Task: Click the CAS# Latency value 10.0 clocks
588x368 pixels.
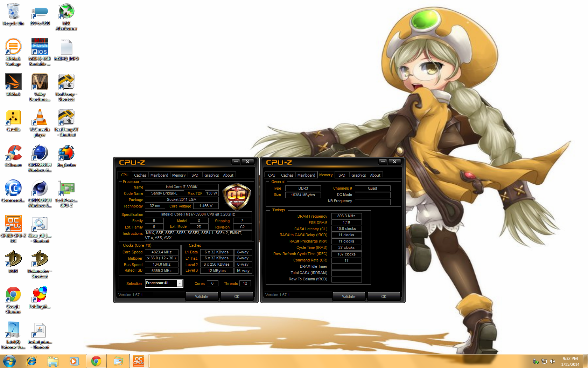Action: [346, 229]
